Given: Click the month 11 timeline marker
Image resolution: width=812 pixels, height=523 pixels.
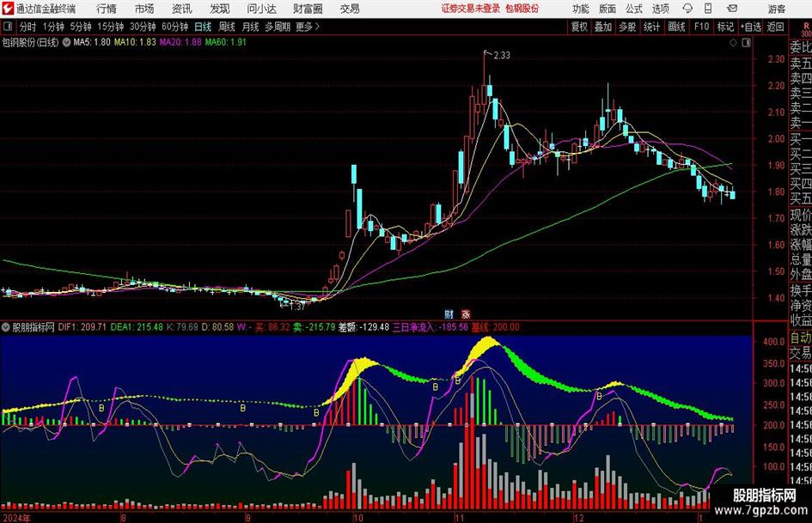Looking at the screenshot, I should [460, 518].
